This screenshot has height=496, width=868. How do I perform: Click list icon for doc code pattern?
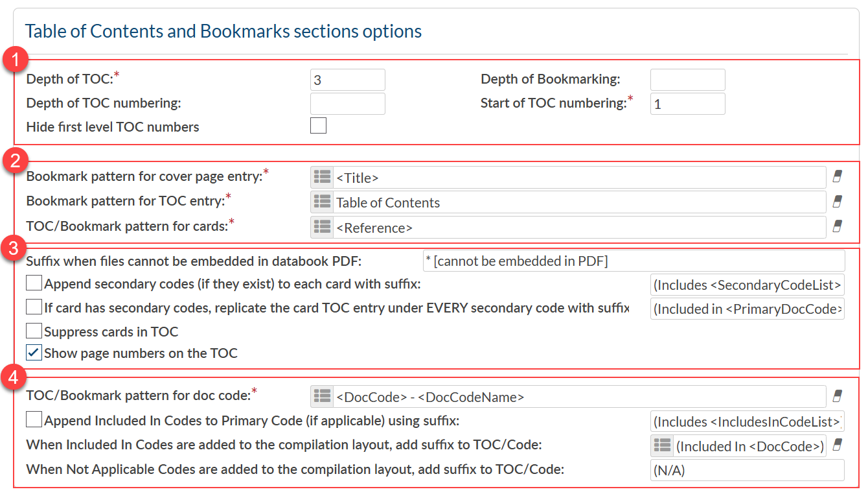pyautogui.click(x=321, y=397)
